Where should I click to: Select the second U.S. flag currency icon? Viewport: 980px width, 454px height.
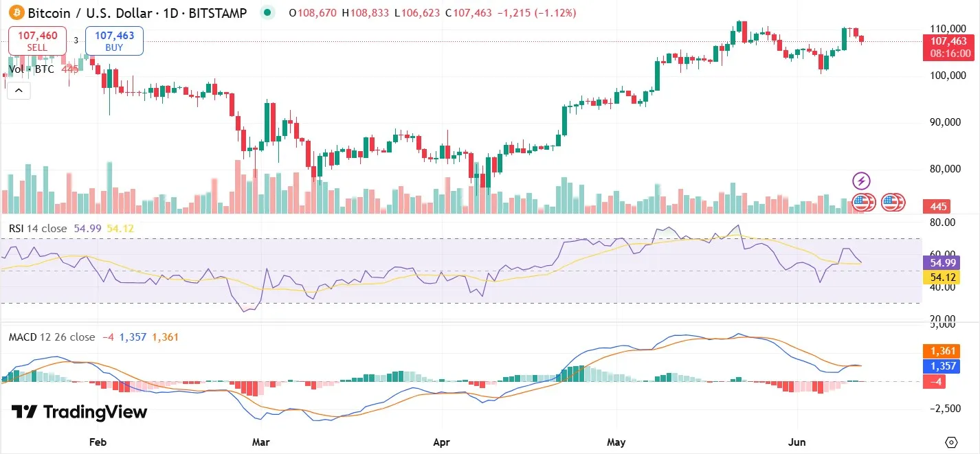[x=893, y=203]
